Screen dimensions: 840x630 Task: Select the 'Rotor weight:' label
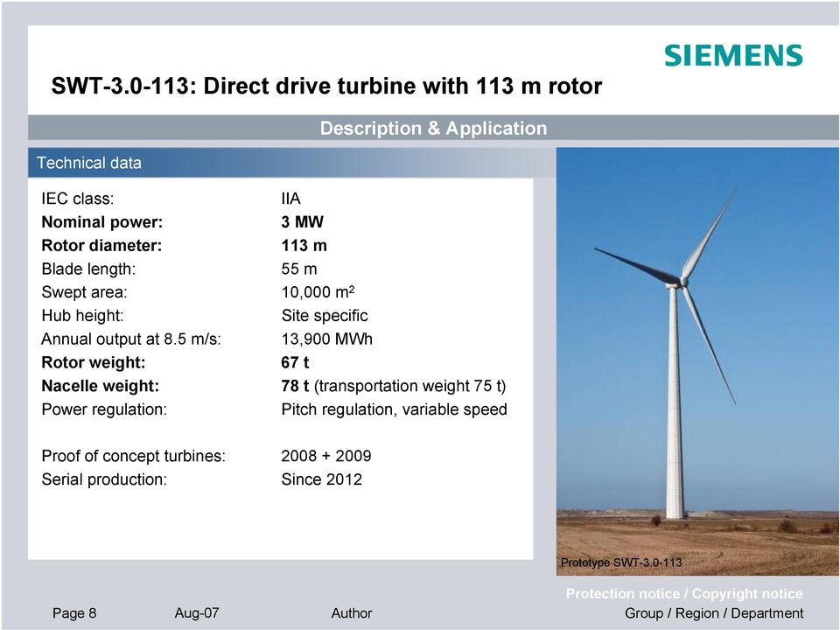click(94, 362)
